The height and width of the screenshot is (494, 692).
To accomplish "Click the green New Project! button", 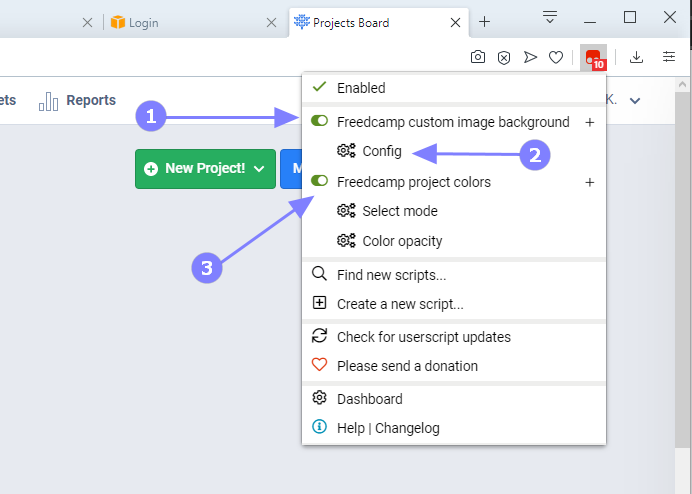I will (205, 169).
